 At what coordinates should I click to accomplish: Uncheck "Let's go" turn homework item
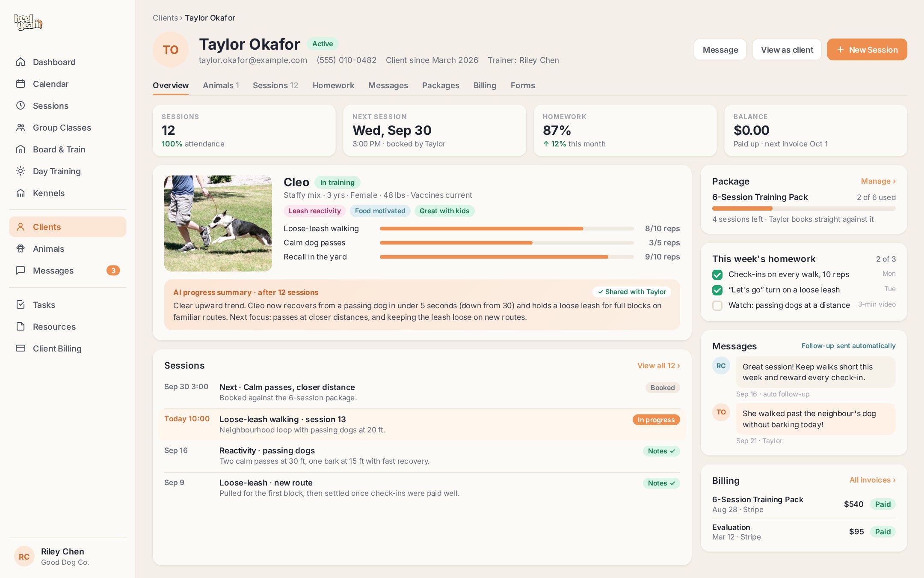717,290
